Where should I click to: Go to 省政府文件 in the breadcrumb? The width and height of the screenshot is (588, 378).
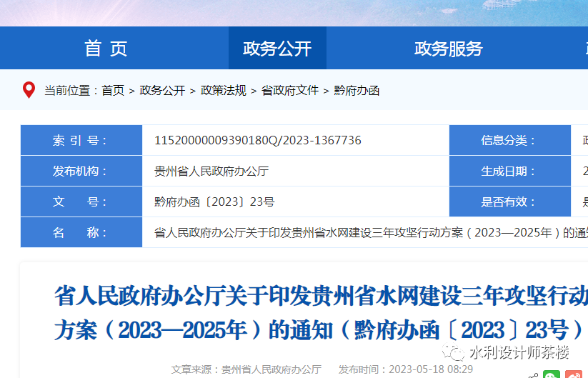pyautogui.click(x=290, y=90)
